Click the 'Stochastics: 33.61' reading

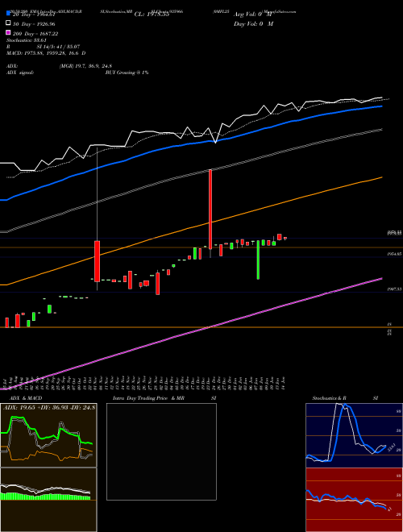click(x=27, y=40)
